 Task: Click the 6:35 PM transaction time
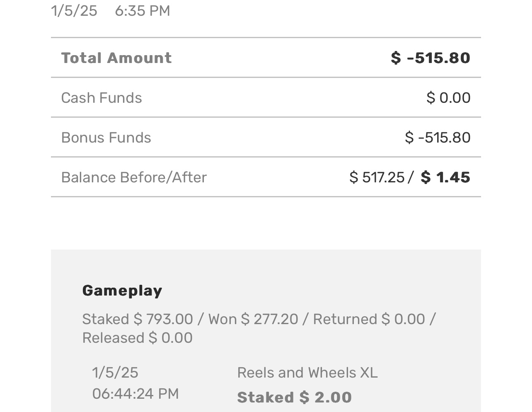click(x=142, y=11)
